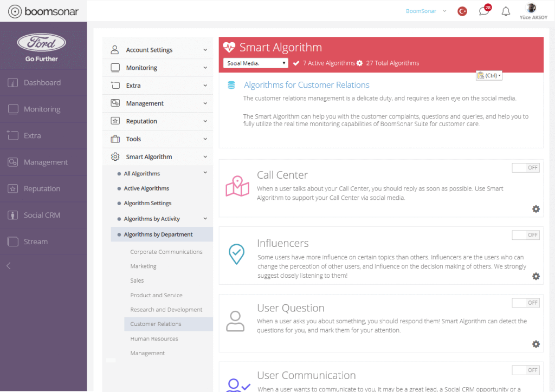Open Human Resources department
This screenshot has width=555, height=392.
(x=154, y=338)
